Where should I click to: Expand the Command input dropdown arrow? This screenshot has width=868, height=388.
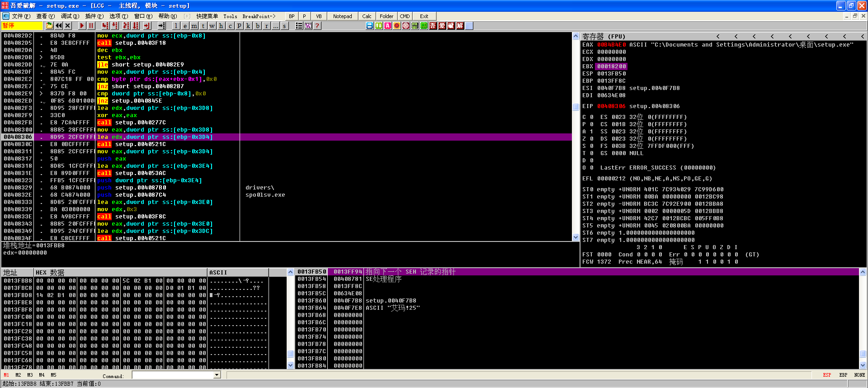pos(217,375)
